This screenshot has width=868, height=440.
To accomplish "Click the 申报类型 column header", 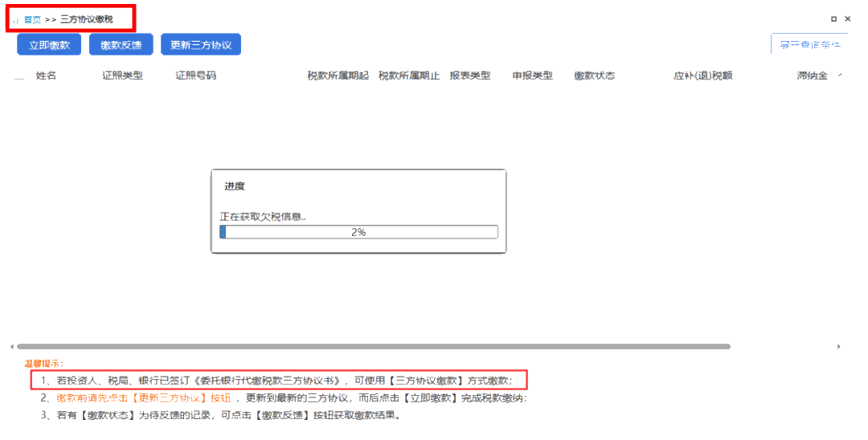I will pyautogui.click(x=533, y=75).
